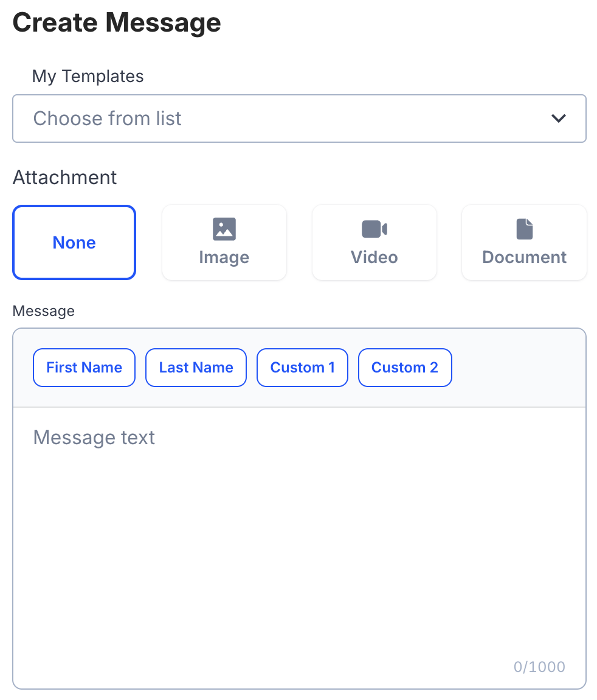Screen dimensions: 597x700
Task: Select the None attachment option
Action: 74,242
